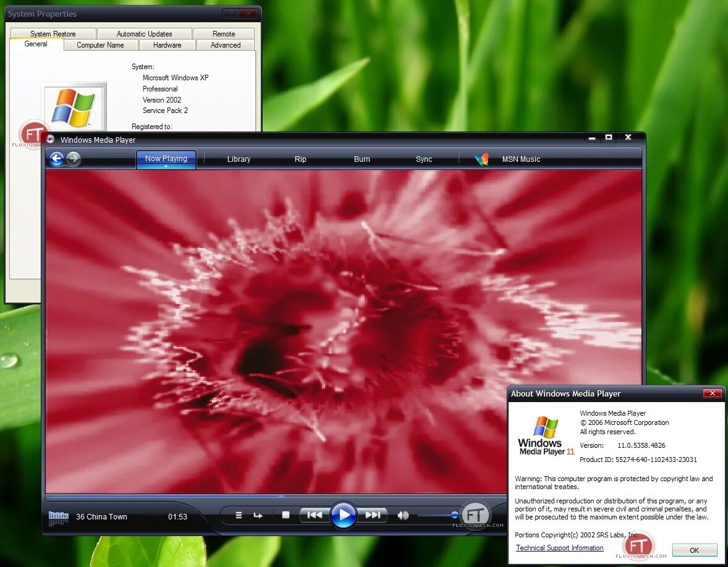Screen dimensions: 728x567
Task: Click the track title 36 China Town
Action: tap(101, 517)
